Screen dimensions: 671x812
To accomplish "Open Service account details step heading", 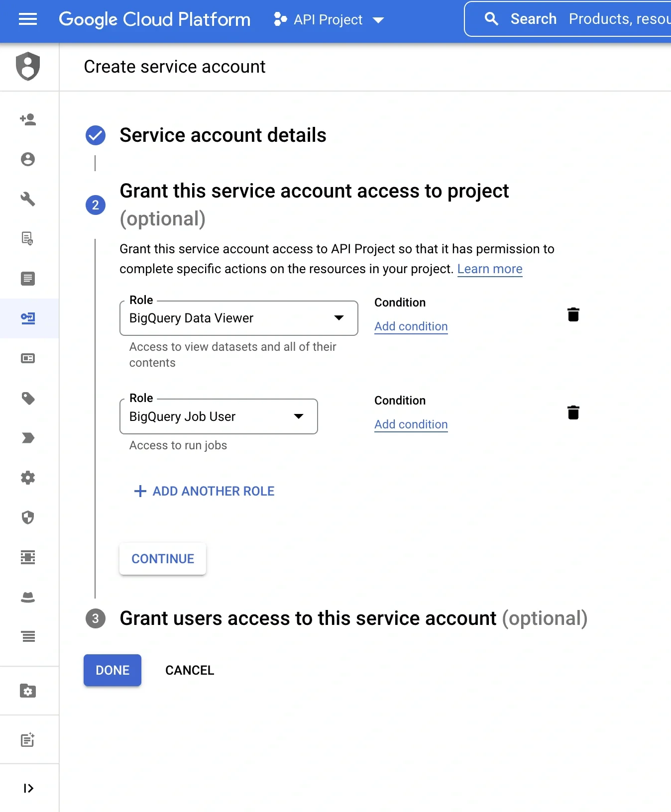I will 223,135.
